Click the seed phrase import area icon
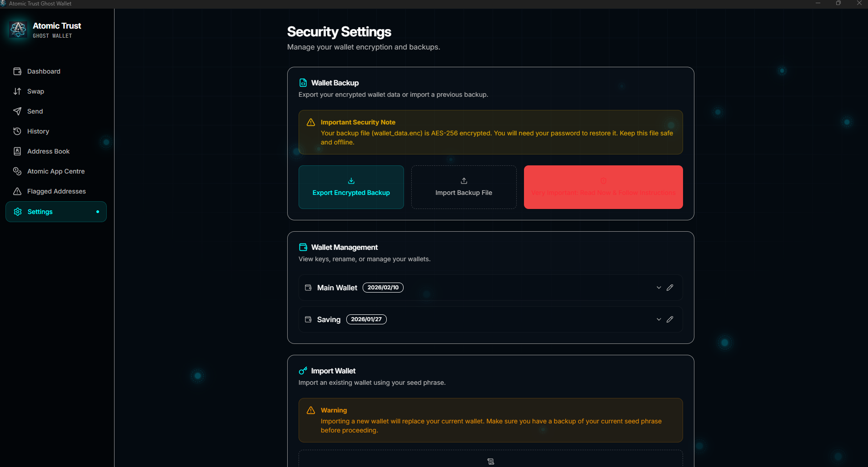 coord(491,462)
